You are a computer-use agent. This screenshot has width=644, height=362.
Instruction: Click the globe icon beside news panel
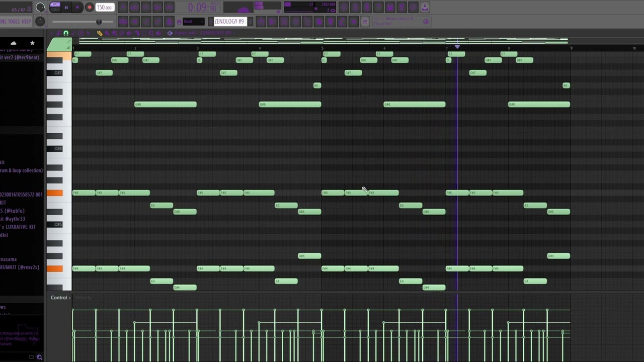(427, 22)
